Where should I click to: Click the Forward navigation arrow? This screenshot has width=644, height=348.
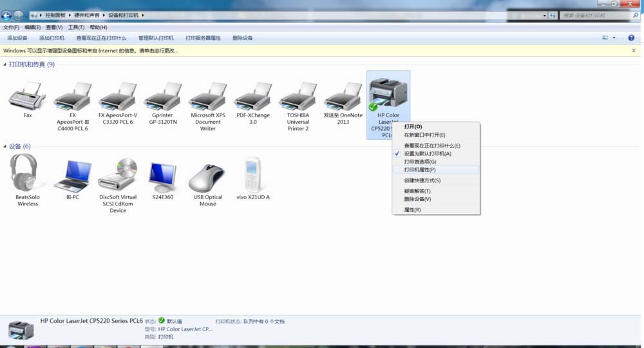click(18, 15)
